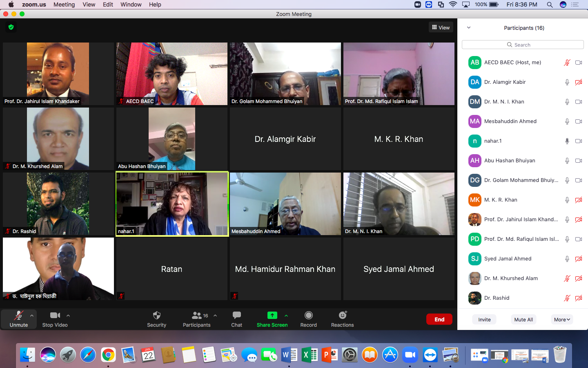The height and width of the screenshot is (368, 588).
Task: Open the Reactions menu
Action: click(342, 319)
